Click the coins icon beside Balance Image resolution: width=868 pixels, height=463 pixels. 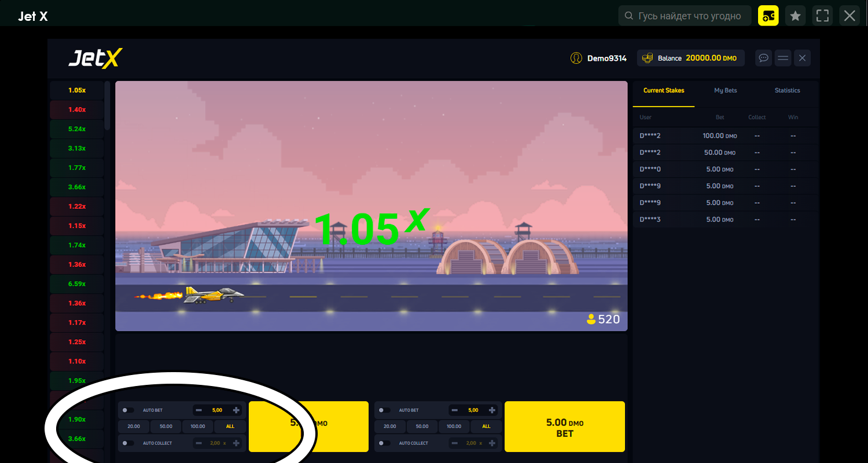click(648, 58)
